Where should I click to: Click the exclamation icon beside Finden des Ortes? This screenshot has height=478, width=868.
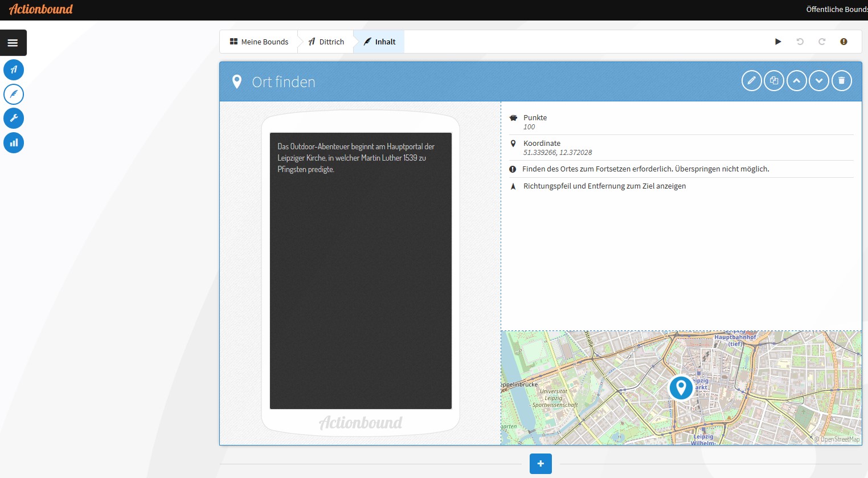point(513,169)
